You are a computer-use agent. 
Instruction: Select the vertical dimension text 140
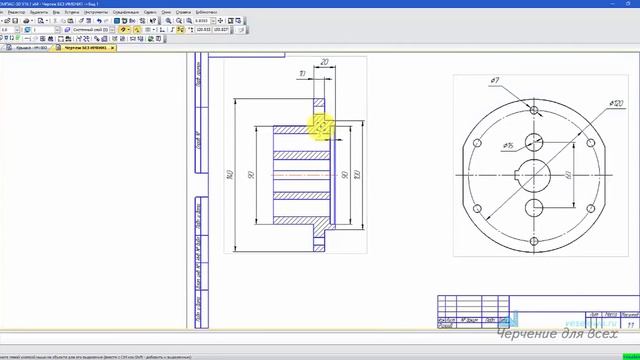click(x=229, y=175)
